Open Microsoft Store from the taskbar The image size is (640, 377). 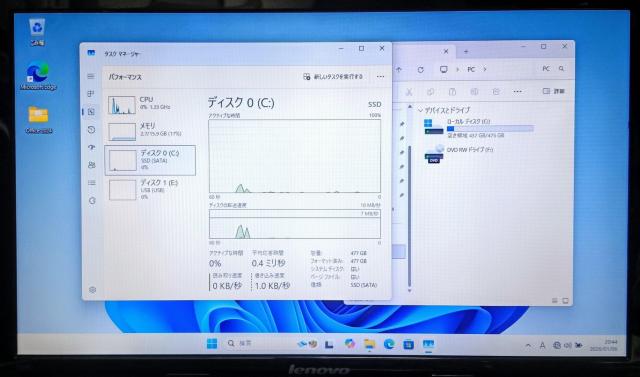coord(409,345)
